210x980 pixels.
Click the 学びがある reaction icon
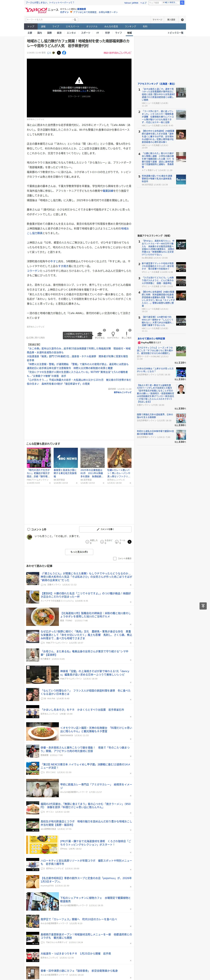100,334
